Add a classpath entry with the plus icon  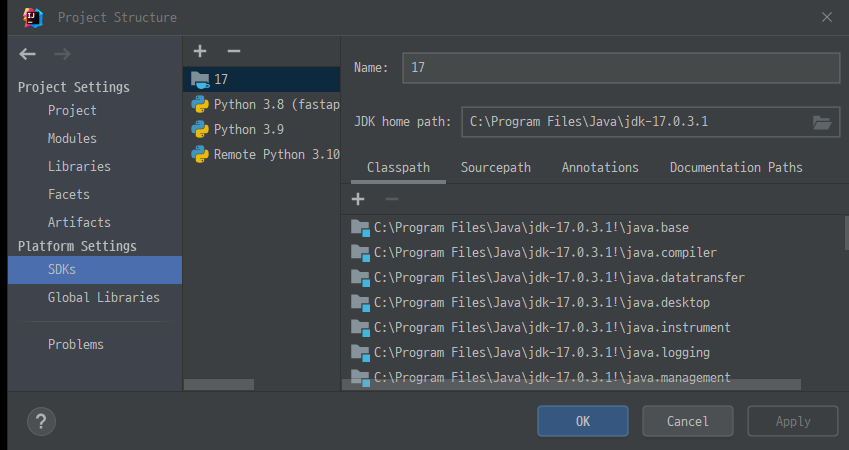tap(358, 199)
